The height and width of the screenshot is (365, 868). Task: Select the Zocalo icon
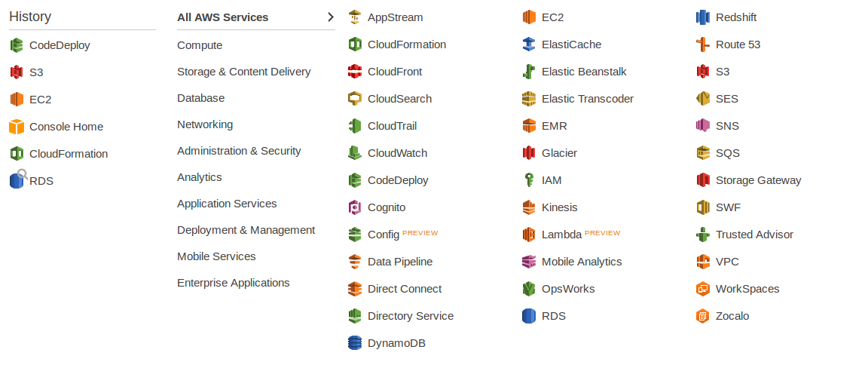click(702, 316)
